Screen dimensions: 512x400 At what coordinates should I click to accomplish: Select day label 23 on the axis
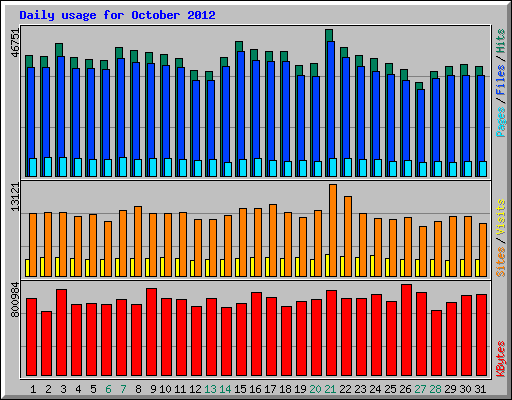[360, 389]
